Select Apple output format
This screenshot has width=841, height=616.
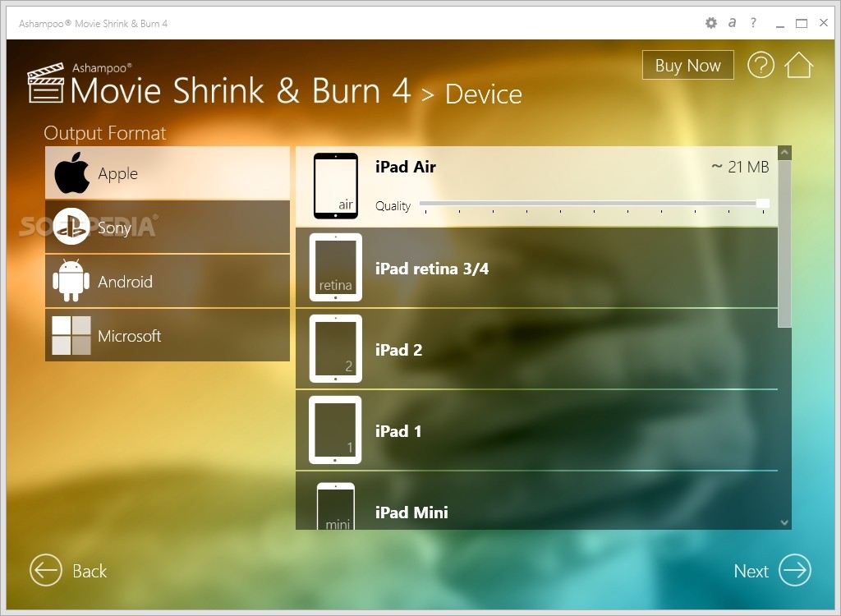(x=168, y=172)
